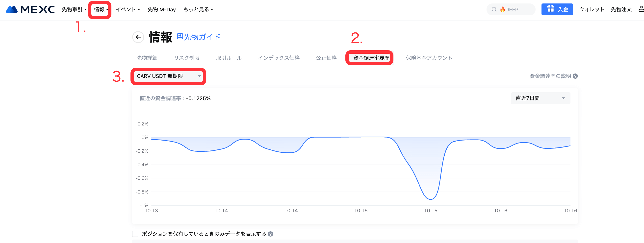This screenshot has height=243, width=644.
Task: Click the MEXC logo in the header
Action: pos(30,9)
